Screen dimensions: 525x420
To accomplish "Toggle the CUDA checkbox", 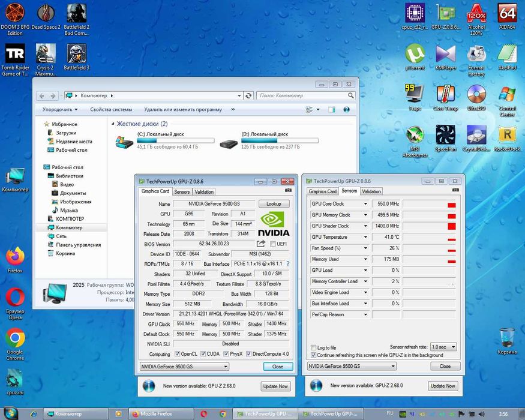I will (203, 353).
